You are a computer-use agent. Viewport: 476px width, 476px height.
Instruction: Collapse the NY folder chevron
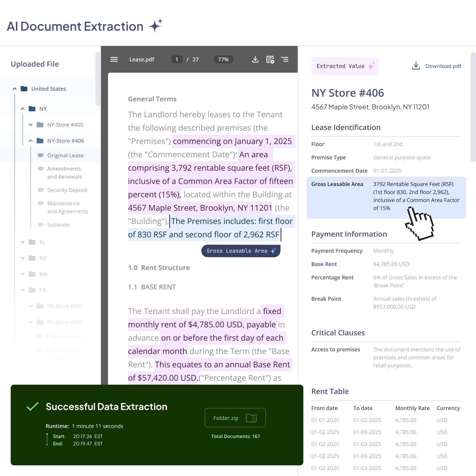23,109
